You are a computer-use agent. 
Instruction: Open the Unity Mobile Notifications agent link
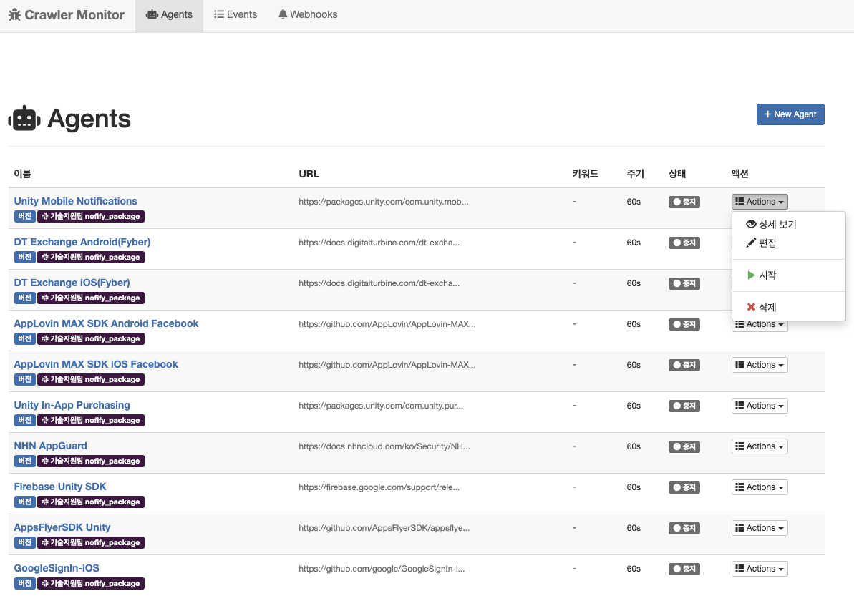pos(75,201)
